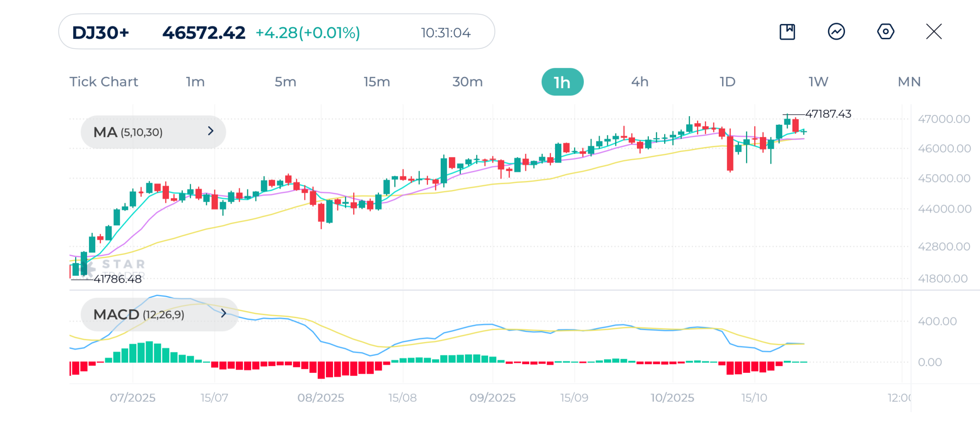The width and height of the screenshot is (980, 436).
Task: Change timeframe to 4h
Action: pyautogui.click(x=640, y=82)
